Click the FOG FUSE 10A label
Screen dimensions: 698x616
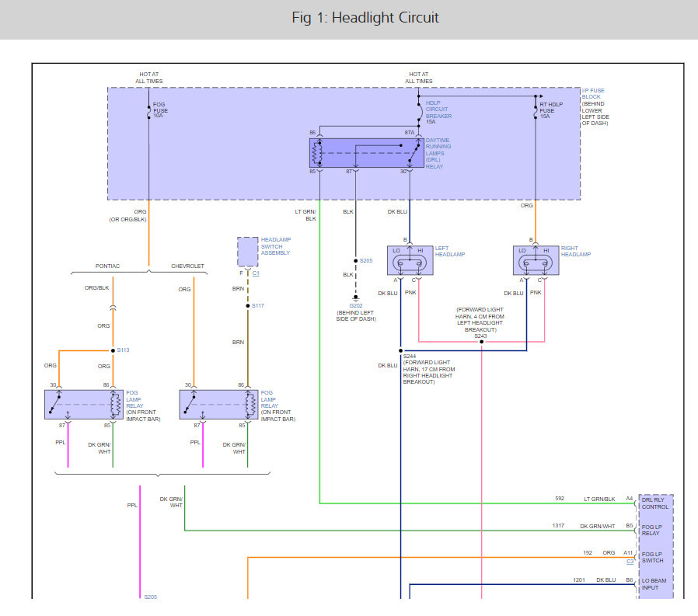160,110
